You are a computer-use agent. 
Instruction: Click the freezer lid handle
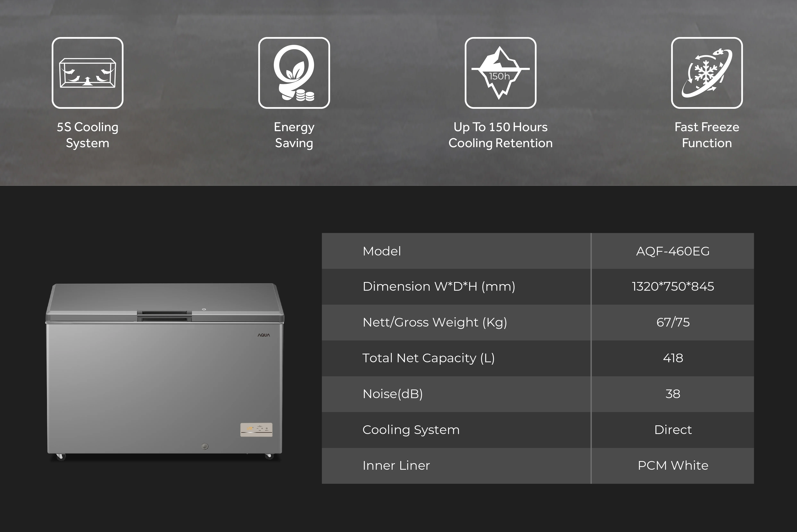(x=164, y=315)
